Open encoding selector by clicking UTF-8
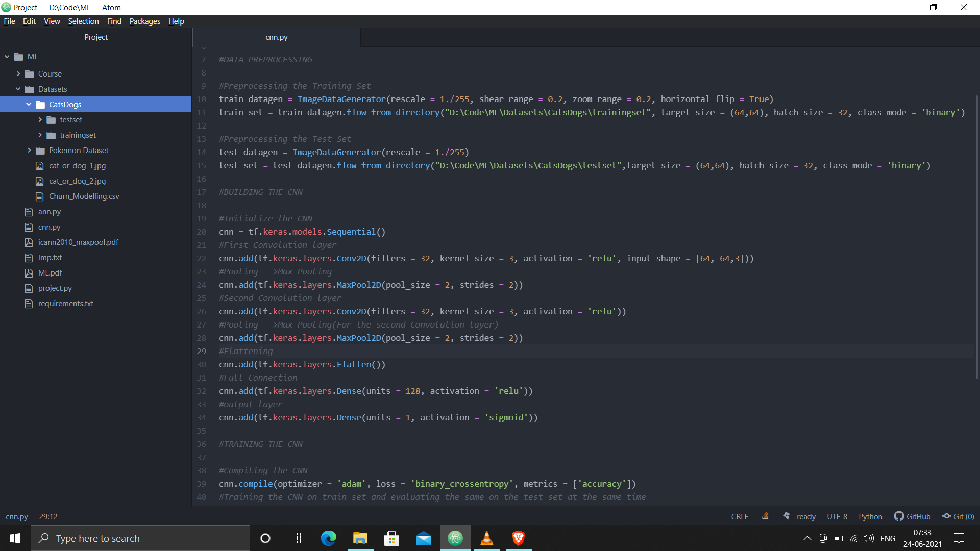 coord(837,516)
